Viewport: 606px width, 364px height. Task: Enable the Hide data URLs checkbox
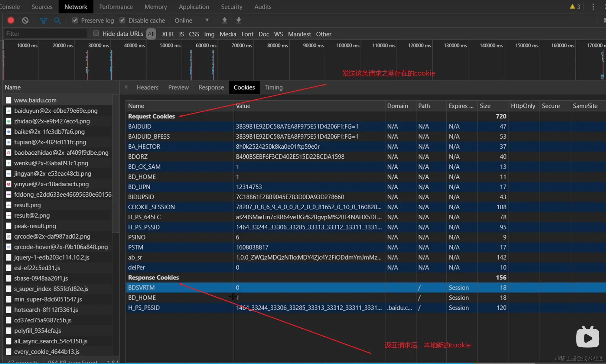point(96,33)
